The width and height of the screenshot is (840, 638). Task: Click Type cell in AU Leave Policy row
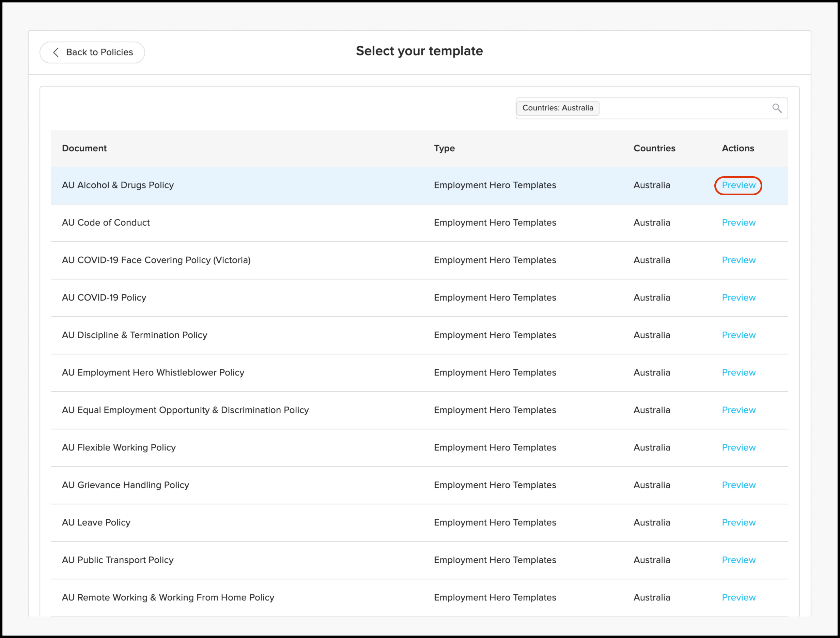[495, 523]
